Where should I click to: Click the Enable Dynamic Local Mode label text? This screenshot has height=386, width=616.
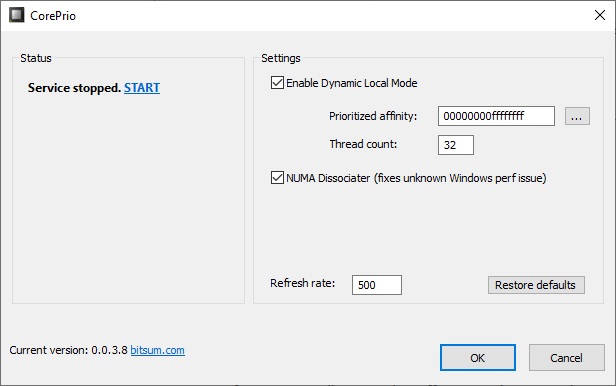352,83
